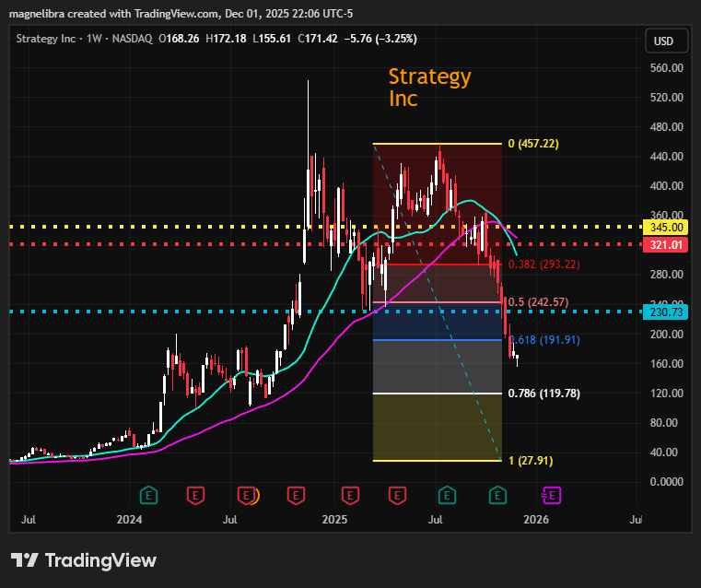
Task: Click the change value −5.76 (−3.25%)
Action: (380, 39)
